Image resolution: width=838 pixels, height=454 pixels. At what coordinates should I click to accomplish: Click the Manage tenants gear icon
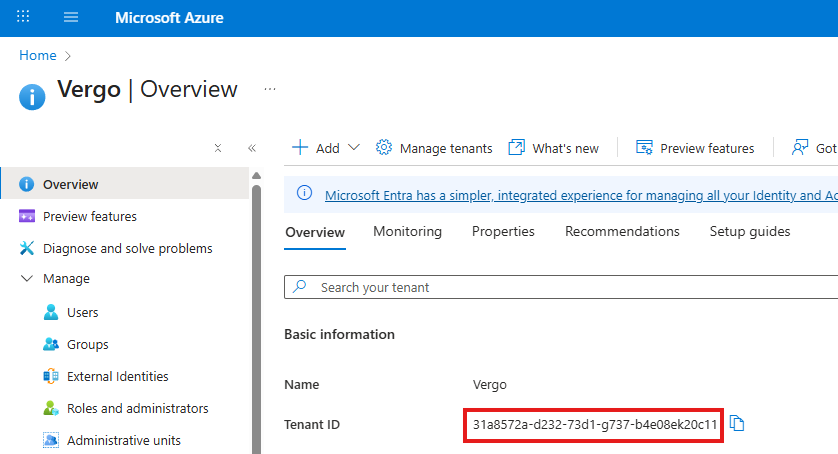tap(384, 148)
